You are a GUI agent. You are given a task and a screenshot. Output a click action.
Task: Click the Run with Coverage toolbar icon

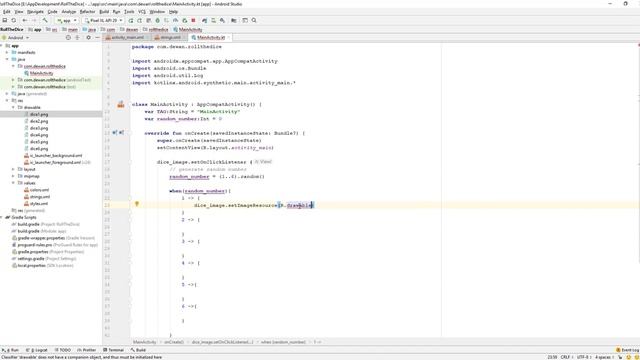point(167,20)
